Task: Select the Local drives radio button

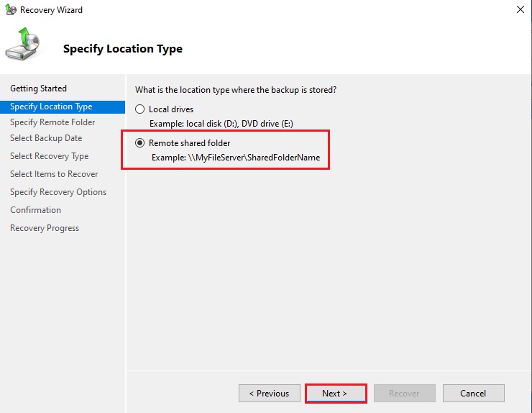Action: 140,109
